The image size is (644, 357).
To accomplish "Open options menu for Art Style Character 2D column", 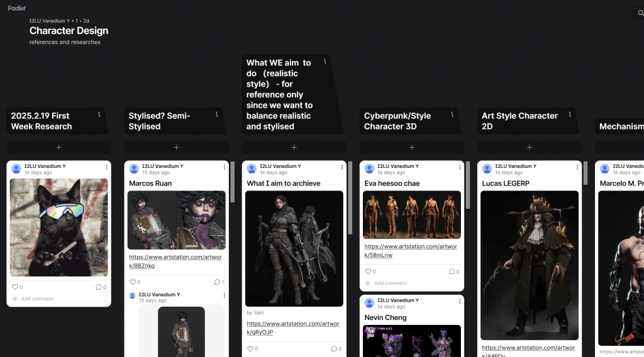I will click(x=570, y=114).
